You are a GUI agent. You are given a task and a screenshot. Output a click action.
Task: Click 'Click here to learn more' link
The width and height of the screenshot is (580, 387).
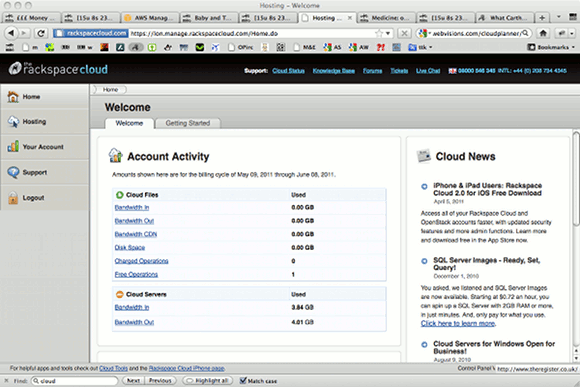(458, 323)
